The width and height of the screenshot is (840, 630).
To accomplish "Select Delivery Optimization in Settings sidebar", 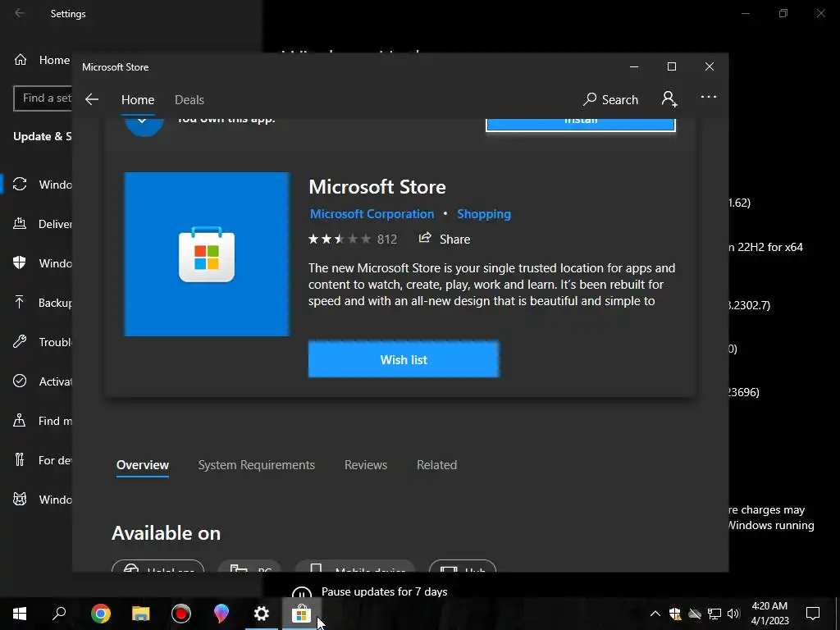I will [x=36, y=224].
